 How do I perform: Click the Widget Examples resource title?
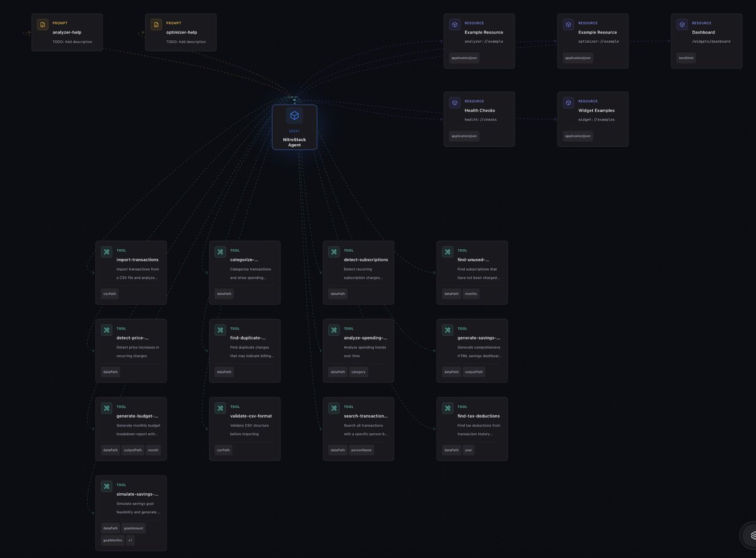pyautogui.click(x=596, y=110)
